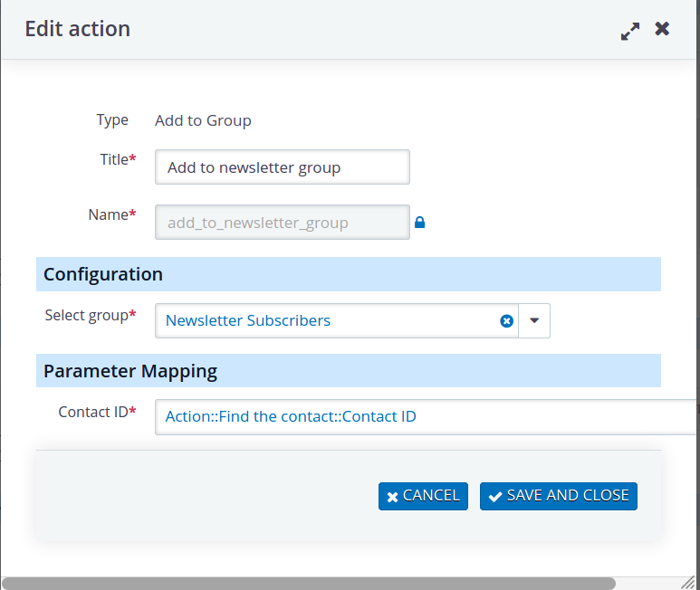Open the Select group dropdown arrow

tap(534, 320)
